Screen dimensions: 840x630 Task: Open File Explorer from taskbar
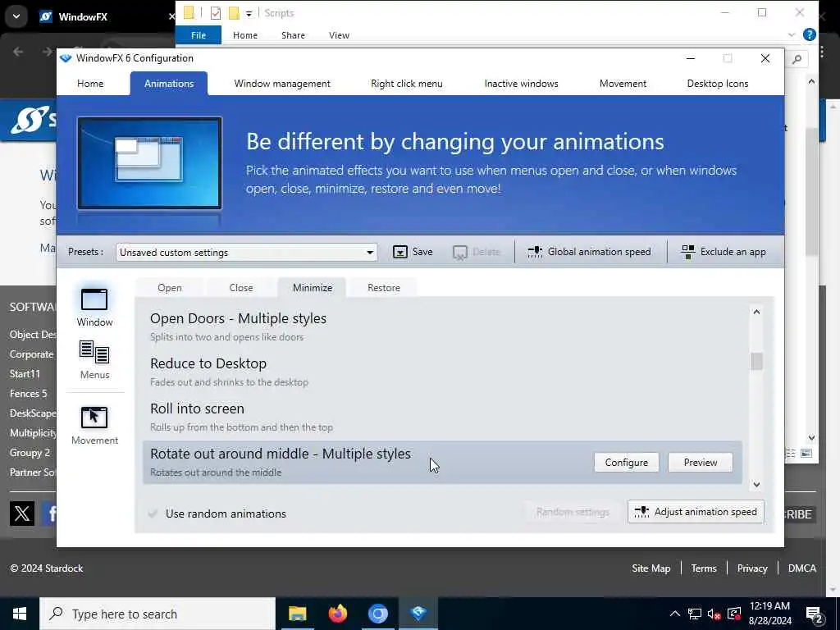(x=297, y=614)
